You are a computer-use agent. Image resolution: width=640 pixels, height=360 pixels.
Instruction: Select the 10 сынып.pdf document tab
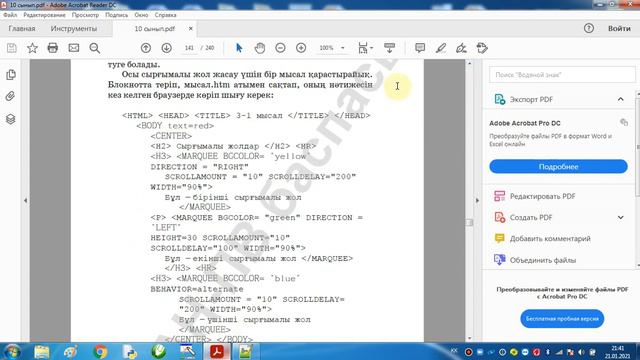click(155, 29)
